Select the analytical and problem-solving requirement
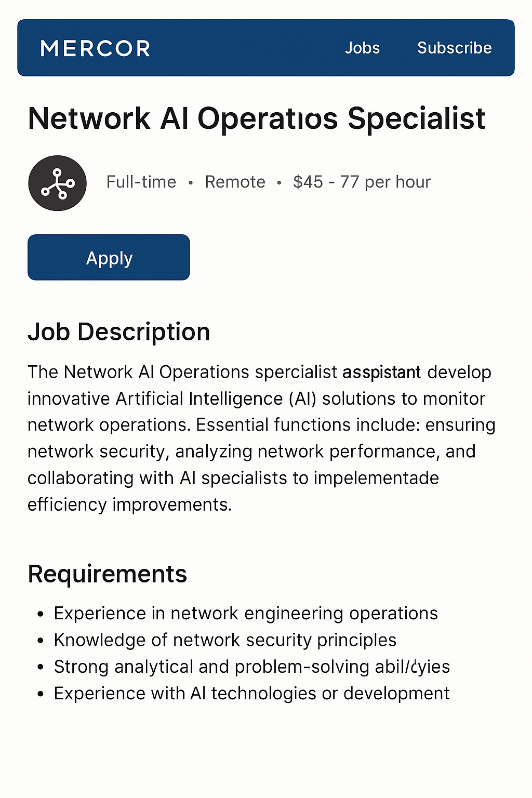 coord(251,667)
